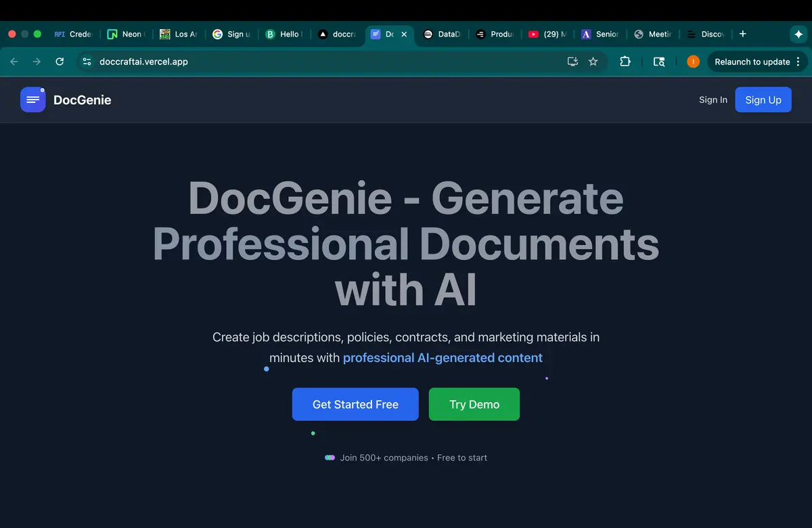This screenshot has width=812, height=528.
Task: Click the Sign In link
Action: click(x=713, y=100)
